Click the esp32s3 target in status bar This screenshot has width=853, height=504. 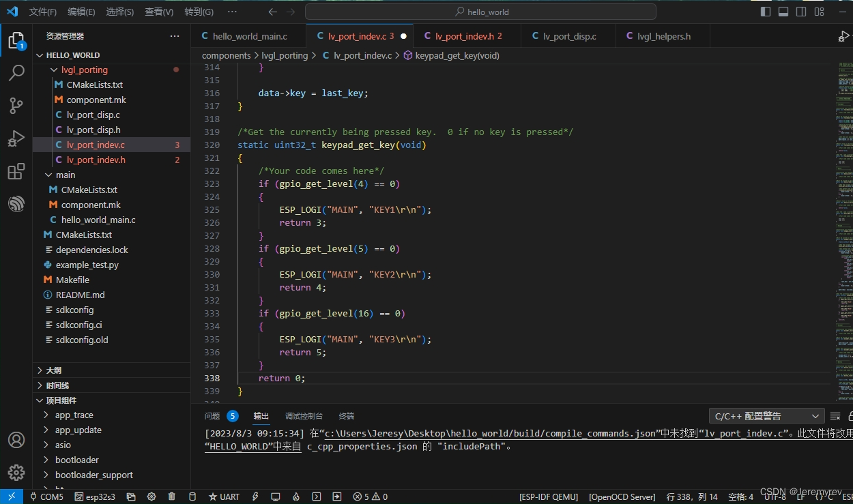[94, 496]
